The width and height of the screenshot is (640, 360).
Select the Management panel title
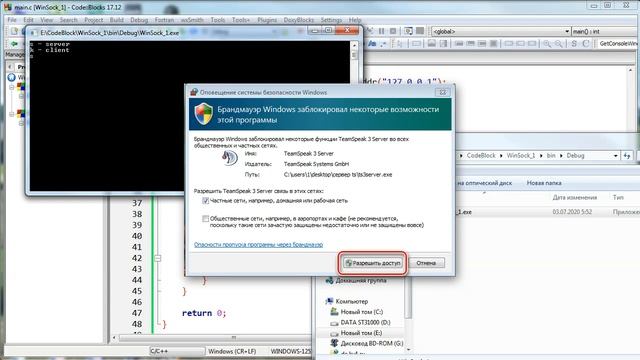pos(15,54)
